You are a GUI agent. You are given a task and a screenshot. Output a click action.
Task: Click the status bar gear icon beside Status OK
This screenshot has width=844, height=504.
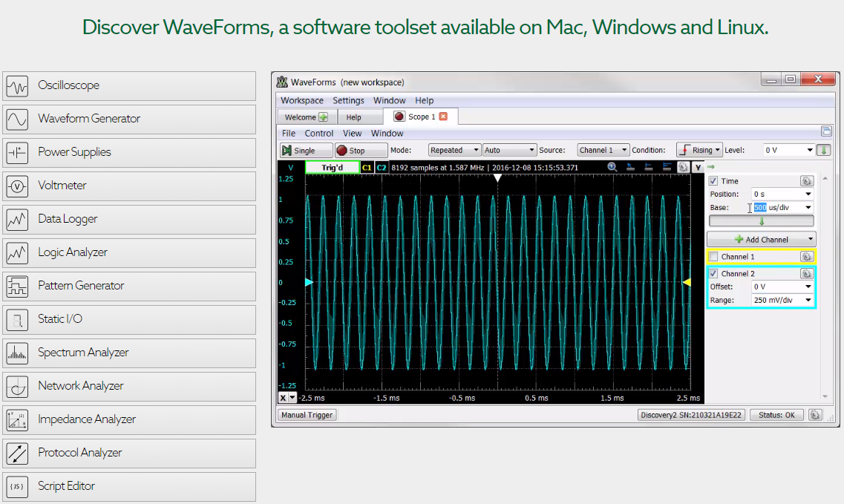[815, 415]
